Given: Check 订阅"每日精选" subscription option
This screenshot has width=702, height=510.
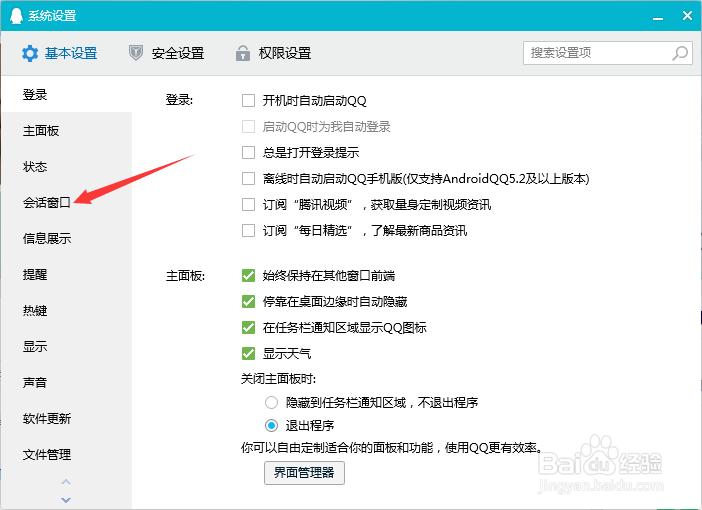Looking at the screenshot, I should coord(248,230).
